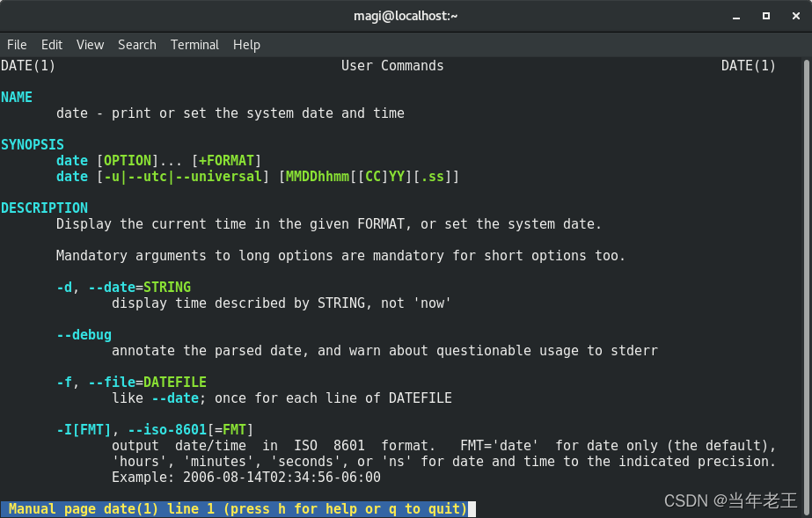Click 'like --date; once for each line' text

[x=282, y=398]
